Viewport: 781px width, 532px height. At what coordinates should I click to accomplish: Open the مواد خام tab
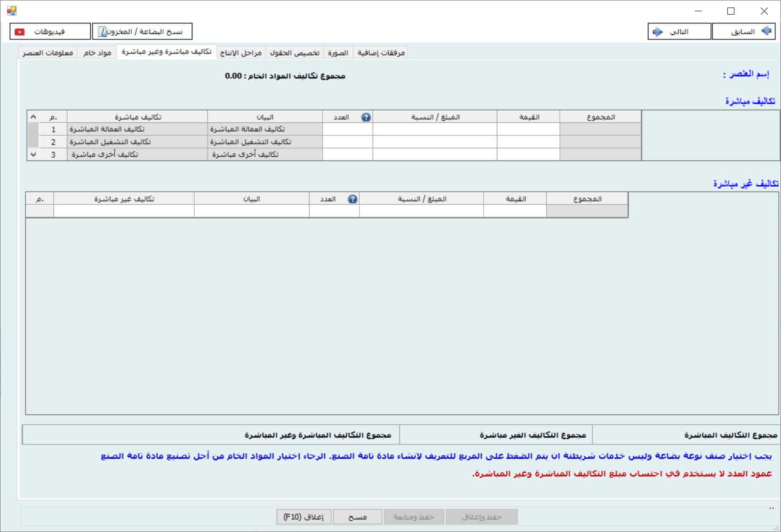coord(97,53)
